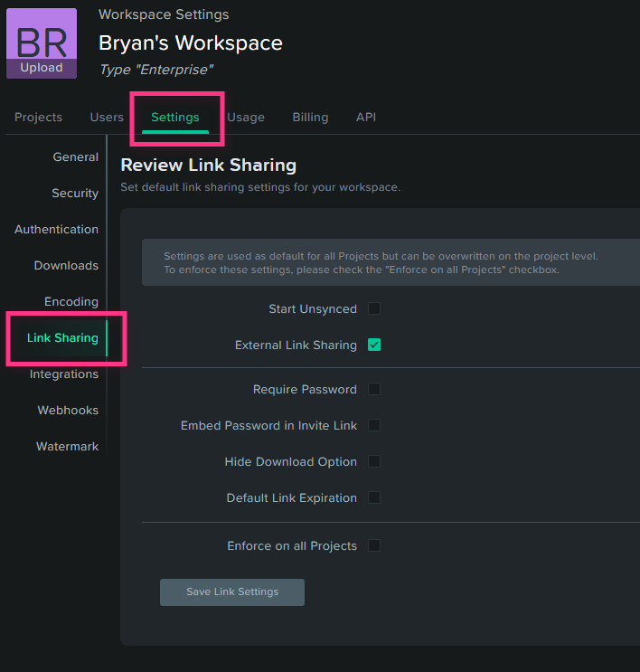
Task: Check Hide Download Option
Action: 374,461
